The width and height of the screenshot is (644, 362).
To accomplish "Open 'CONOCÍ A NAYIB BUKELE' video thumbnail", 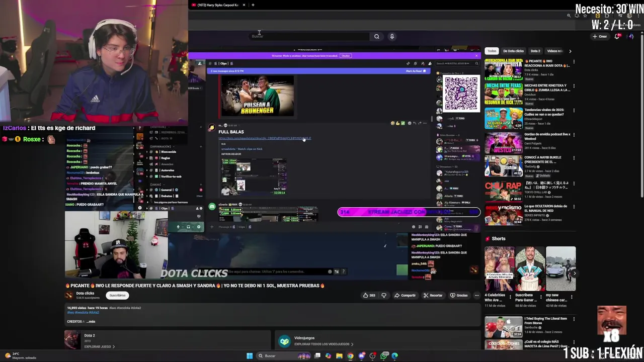I will click(x=503, y=167).
